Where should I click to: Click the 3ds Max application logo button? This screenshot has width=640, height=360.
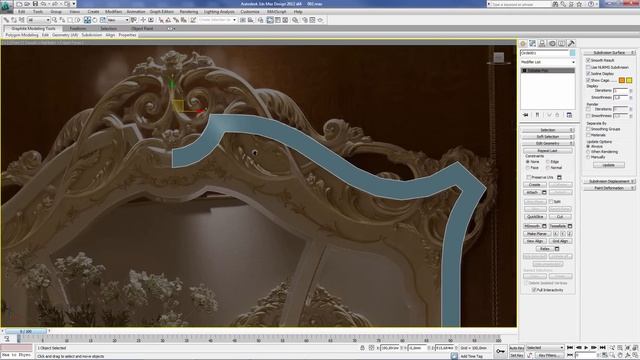tap(6, 6)
